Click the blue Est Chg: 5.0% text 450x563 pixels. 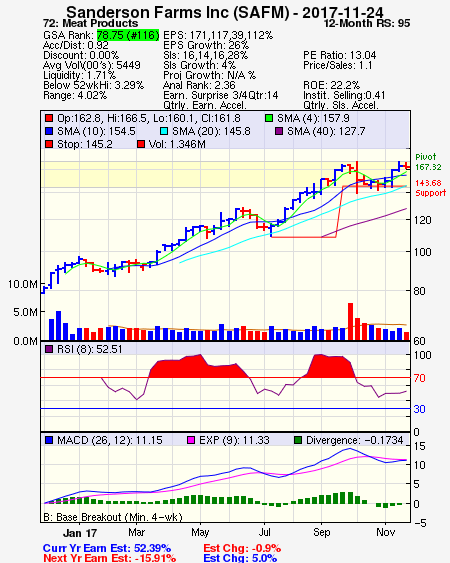[x=240, y=558]
